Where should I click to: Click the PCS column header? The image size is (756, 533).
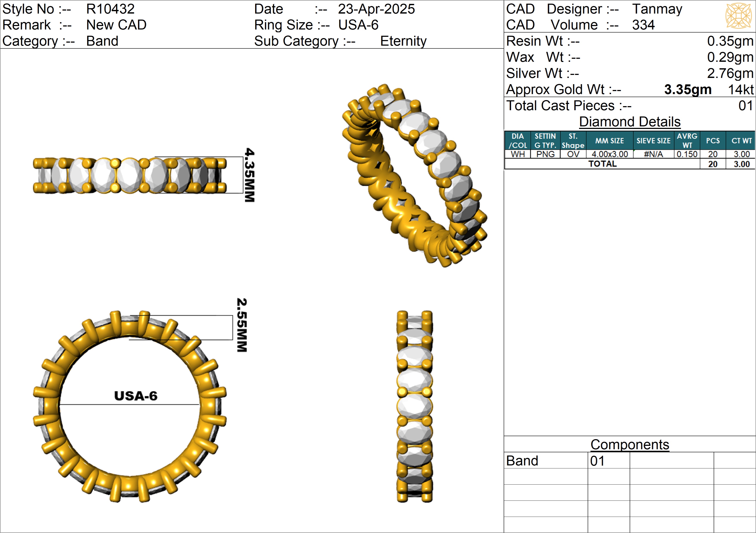tap(713, 141)
